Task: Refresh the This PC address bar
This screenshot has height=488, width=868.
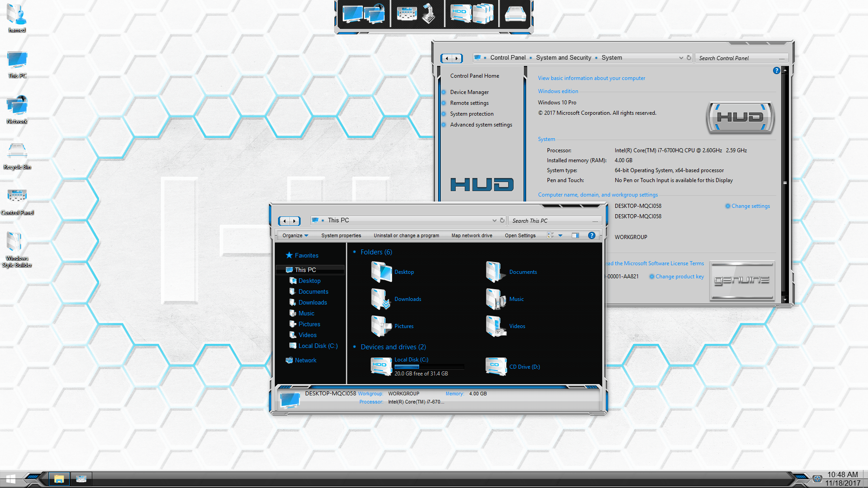Action: tap(502, 221)
